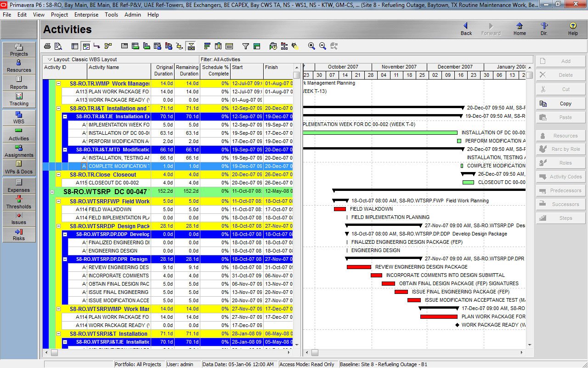Open Thresholds from the left sidebar
The image size is (588, 368).
(19, 201)
